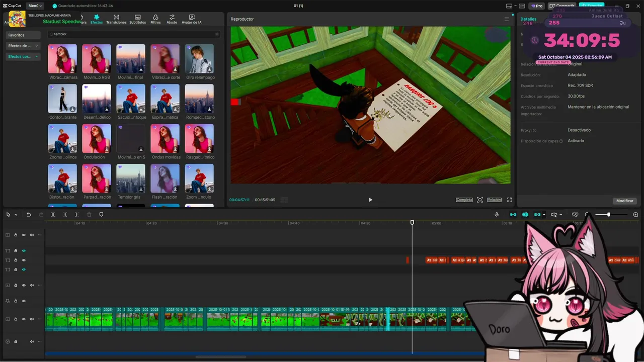
Task: Lock the first text track
Action: [x=16, y=250]
